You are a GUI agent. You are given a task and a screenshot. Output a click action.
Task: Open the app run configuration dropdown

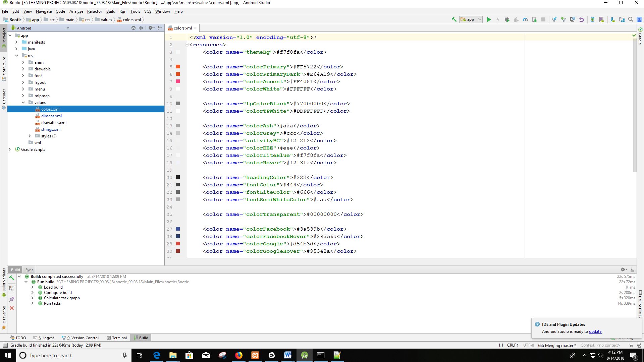point(471,19)
